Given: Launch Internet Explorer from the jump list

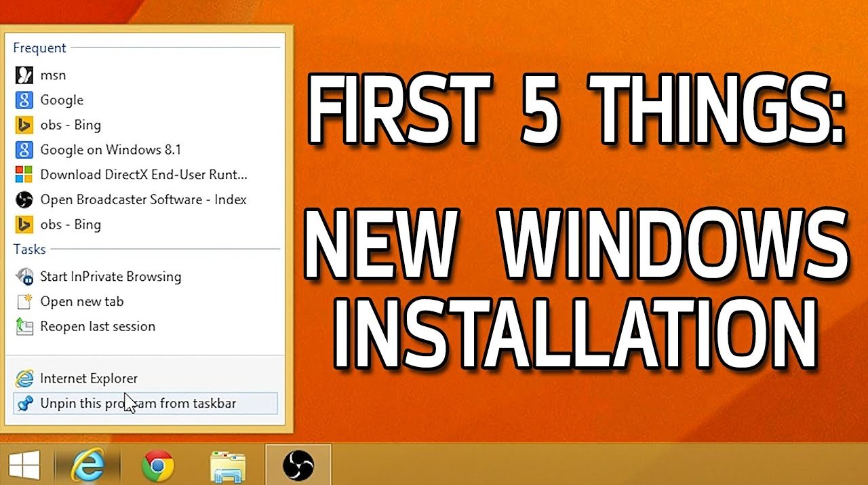Looking at the screenshot, I should point(88,379).
